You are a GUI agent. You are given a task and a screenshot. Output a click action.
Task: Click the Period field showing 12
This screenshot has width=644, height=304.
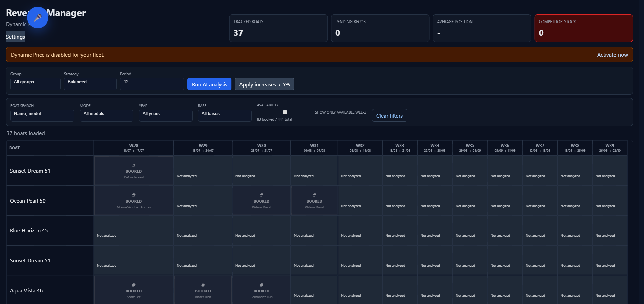152,84
